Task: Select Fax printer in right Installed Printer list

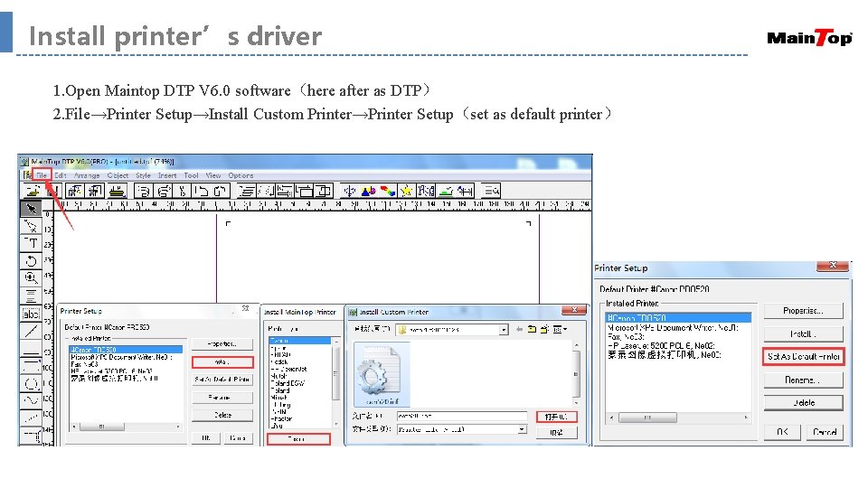Action: pyautogui.click(x=678, y=336)
